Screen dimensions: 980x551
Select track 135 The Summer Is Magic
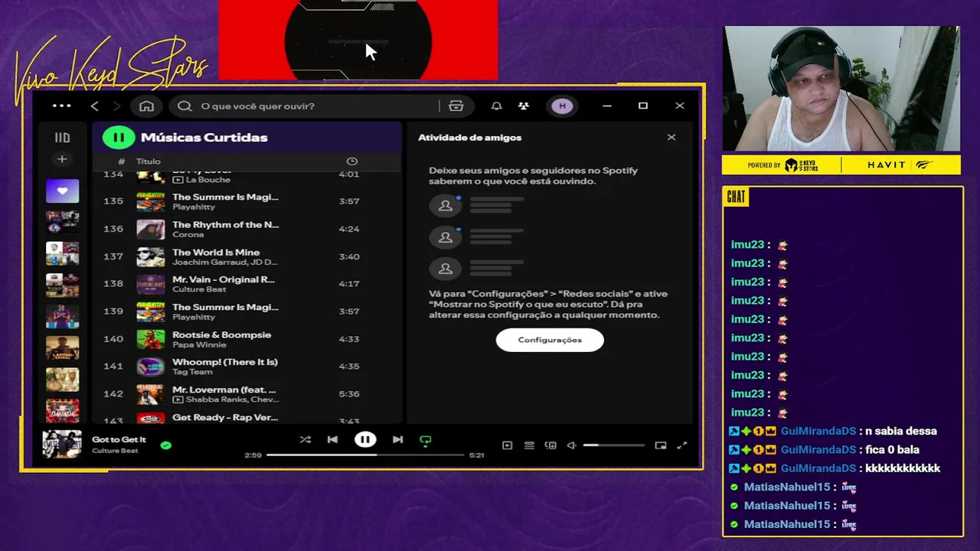(247, 201)
